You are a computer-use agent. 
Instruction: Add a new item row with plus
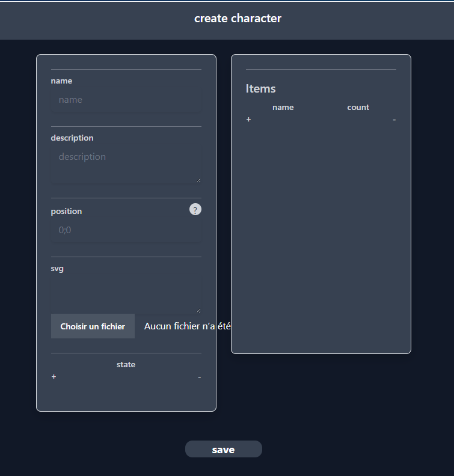point(248,120)
